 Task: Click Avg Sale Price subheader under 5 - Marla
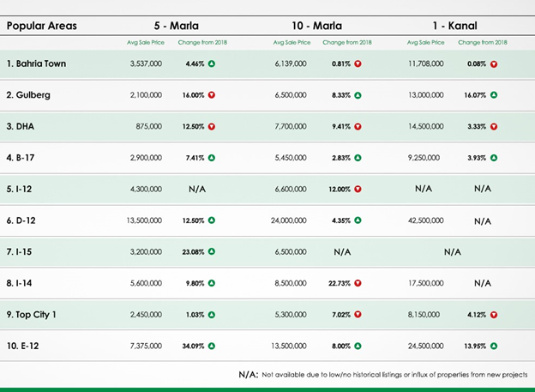pyautogui.click(x=146, y=42)
